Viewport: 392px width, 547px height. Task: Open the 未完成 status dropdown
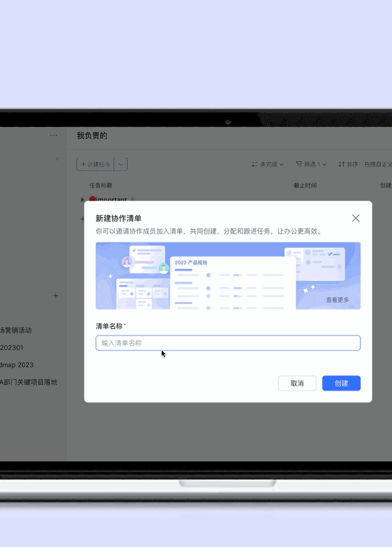tap(268, 165)
